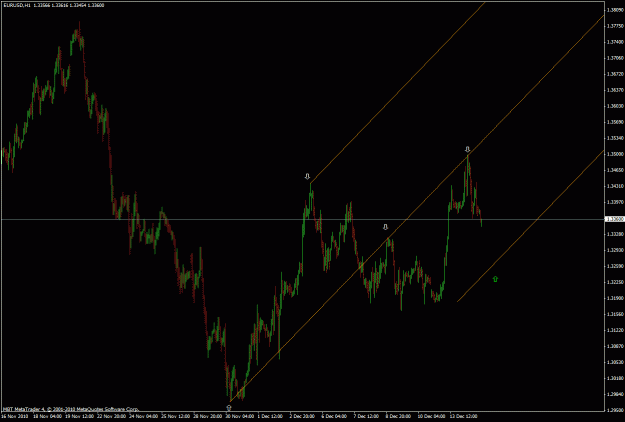Image resolution: width=625 pixels, height=422 pixels.
Task: Click the 1.31560 price scale label
Action: pos(615,314)
